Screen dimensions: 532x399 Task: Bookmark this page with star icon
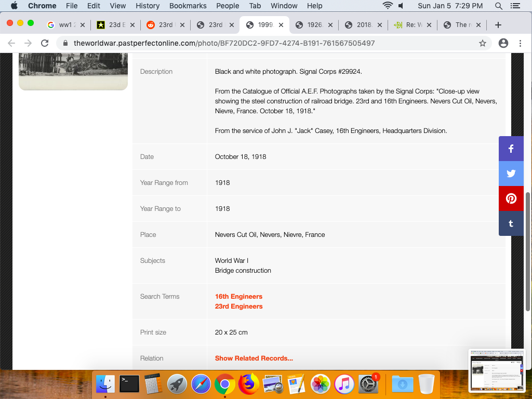click(483, 43)
